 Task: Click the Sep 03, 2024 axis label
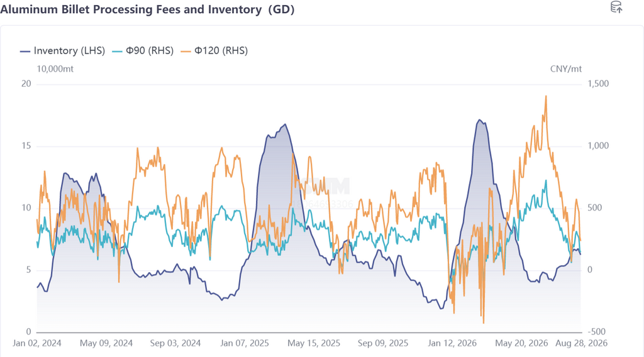coord(175,343)
